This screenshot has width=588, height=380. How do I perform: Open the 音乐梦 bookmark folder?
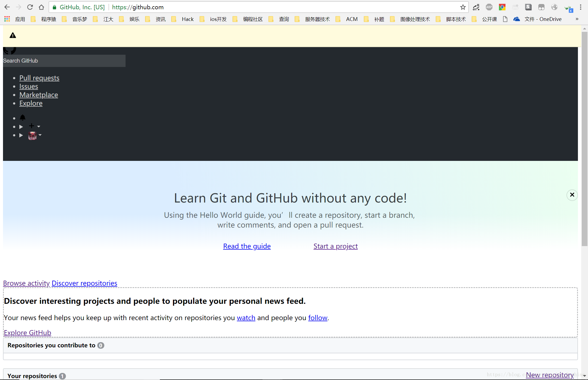(75, 19)
